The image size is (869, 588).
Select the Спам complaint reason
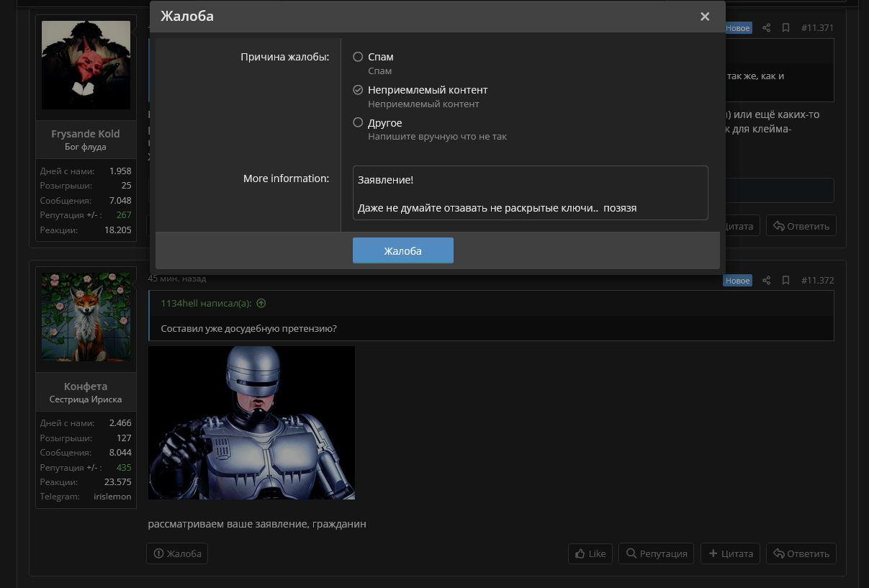pyautogui.click(x=358, y=57)
